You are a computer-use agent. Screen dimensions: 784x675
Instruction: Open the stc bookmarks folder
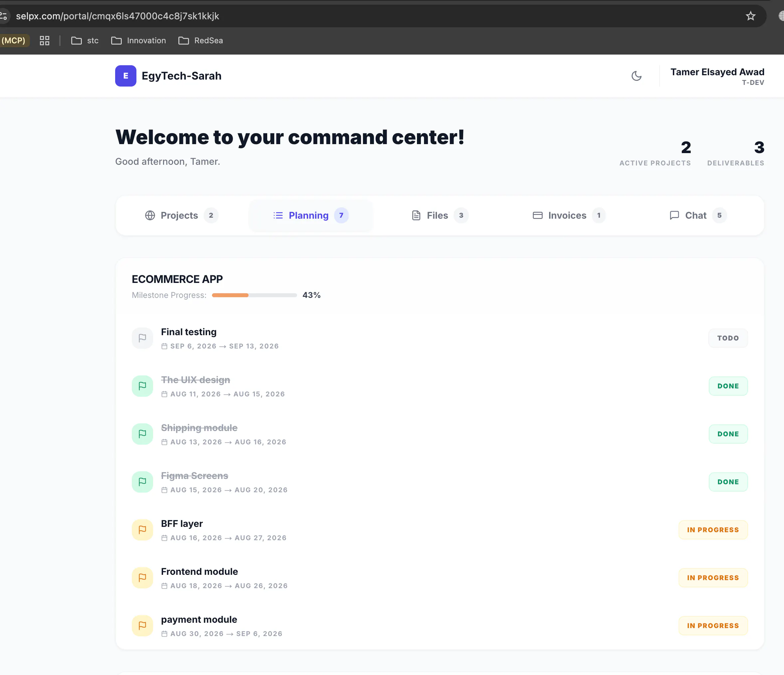point(85,41)
